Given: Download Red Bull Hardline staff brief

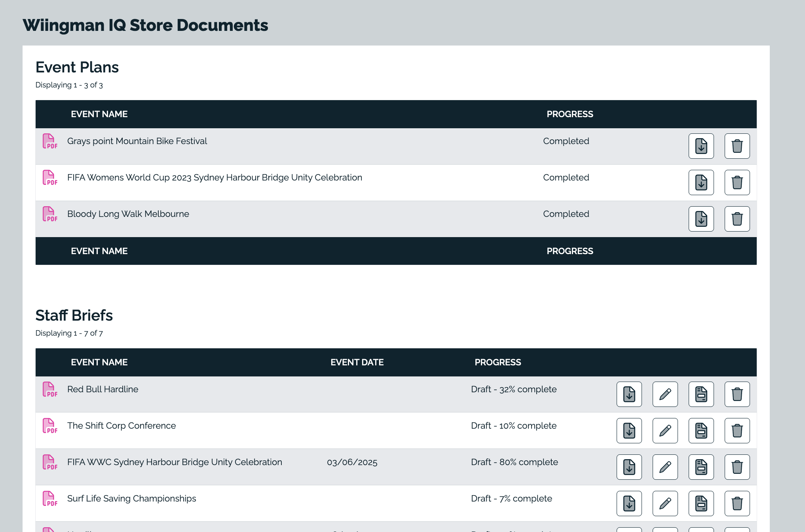Looking at the screenshot, I should point(629,394).
